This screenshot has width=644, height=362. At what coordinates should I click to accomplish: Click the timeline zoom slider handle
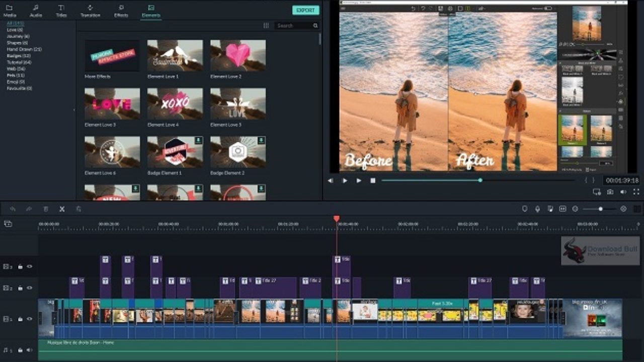600,209
